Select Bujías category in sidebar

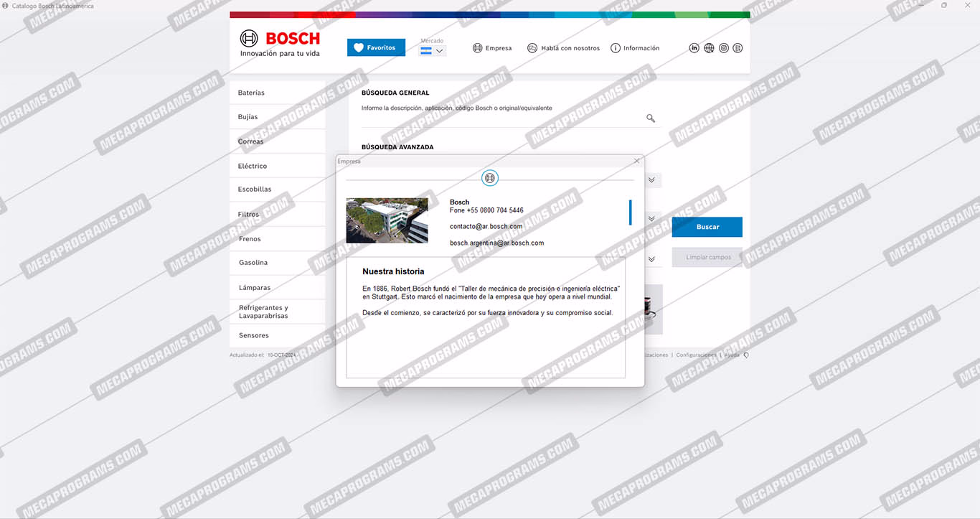click(248, 117)
